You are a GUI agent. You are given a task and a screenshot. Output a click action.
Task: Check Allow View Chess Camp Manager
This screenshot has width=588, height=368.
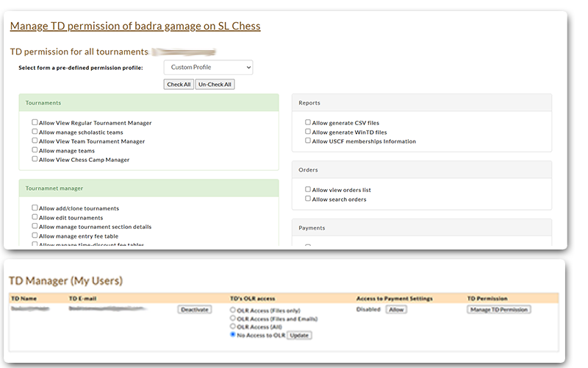[x=35, y=159]
